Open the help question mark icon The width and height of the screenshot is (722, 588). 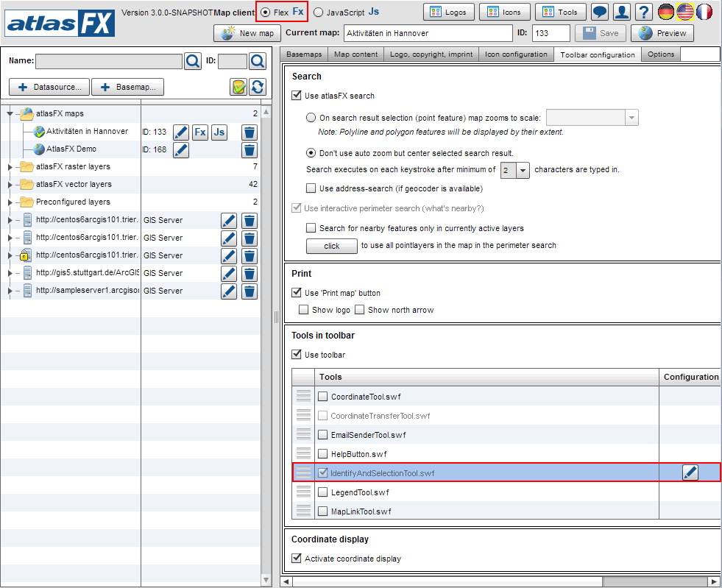(x=644, y=12)
